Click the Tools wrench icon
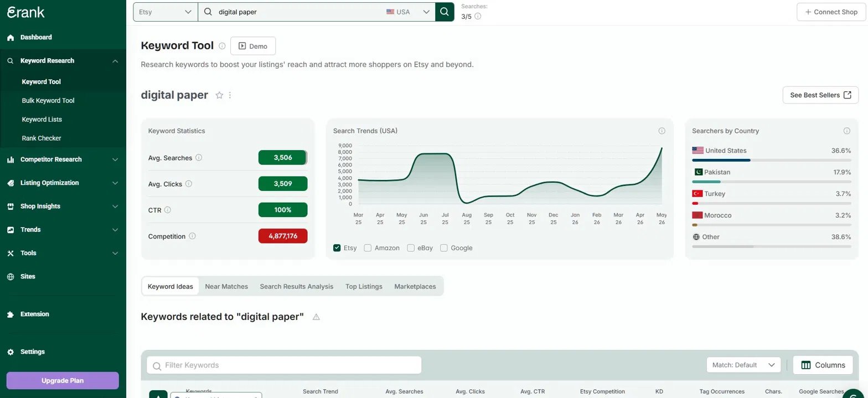Screen dimensions: 868x398 pos(11,253)
